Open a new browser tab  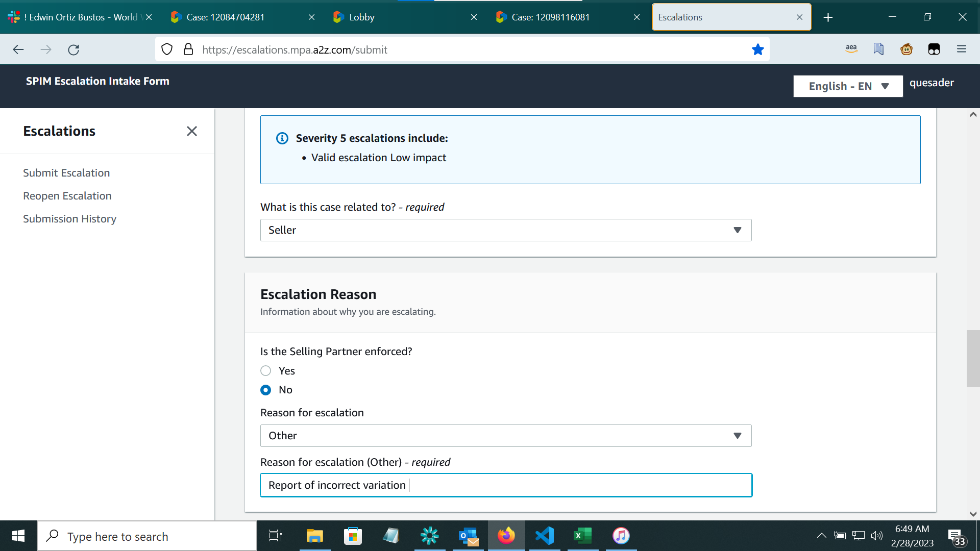(x=828, y=17)
